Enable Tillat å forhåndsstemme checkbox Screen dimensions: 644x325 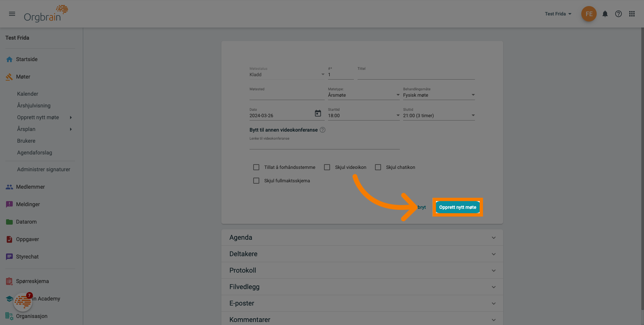tap(256, 167)
